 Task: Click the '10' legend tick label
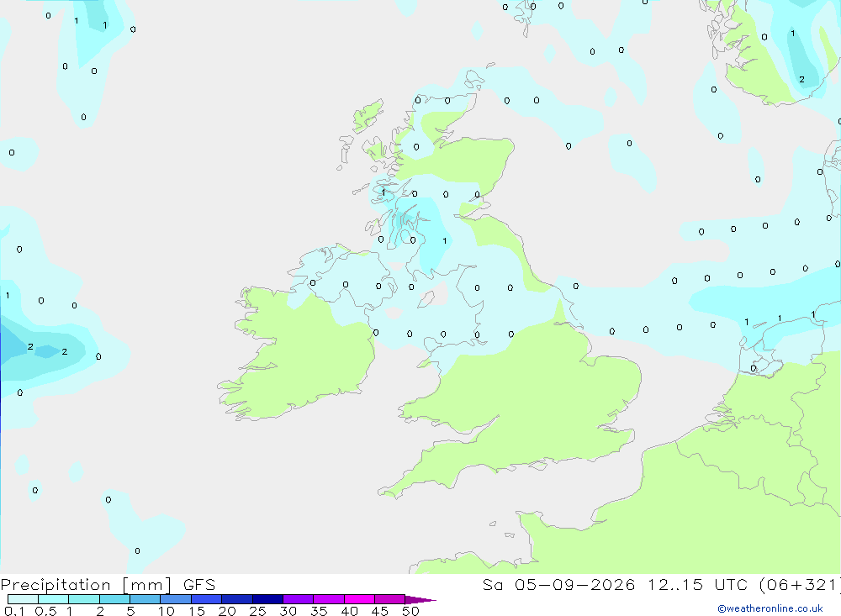pos(166,611)
